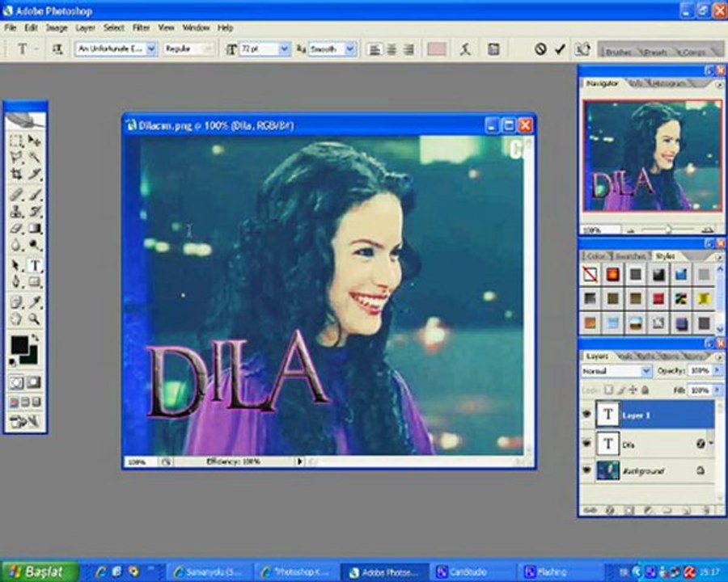Commit current text edits with checkmark
728x582 pixels.
560,48
